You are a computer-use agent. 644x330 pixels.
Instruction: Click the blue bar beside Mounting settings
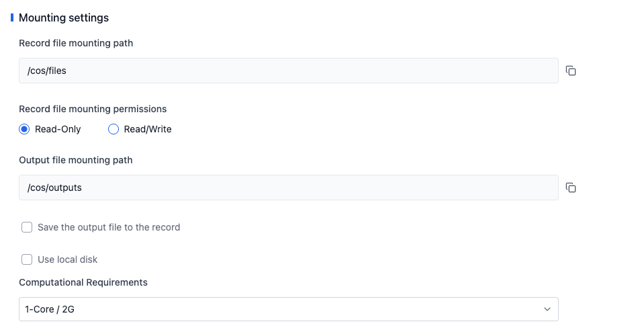[12, 17]
